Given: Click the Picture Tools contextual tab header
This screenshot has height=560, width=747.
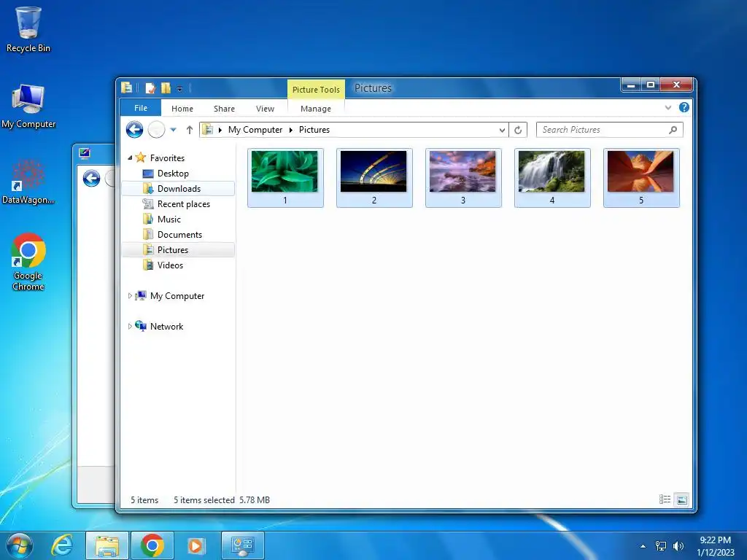Looking at the screenshot, I should tap(316, 90).
